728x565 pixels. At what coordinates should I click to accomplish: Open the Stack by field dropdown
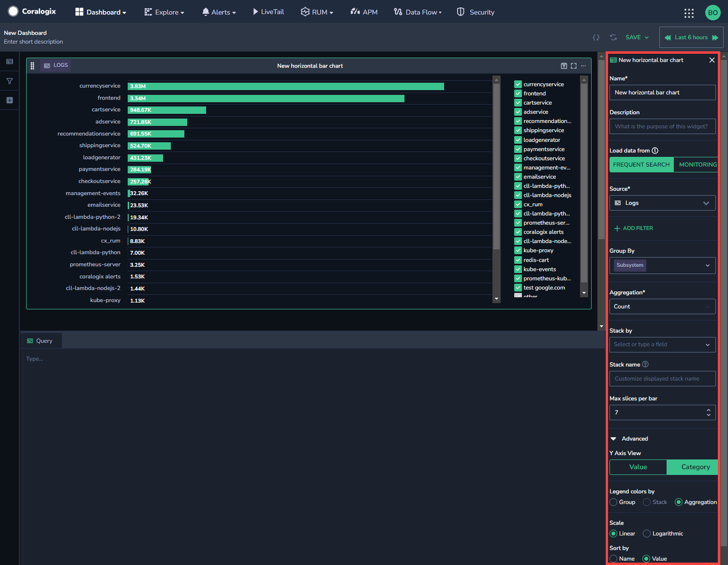(662, 345)
